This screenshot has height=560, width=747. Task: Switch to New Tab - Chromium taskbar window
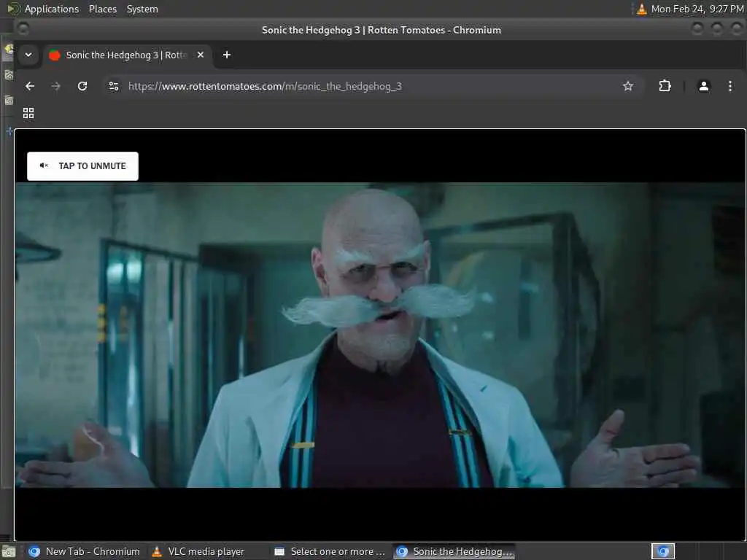tap(85, 551)
